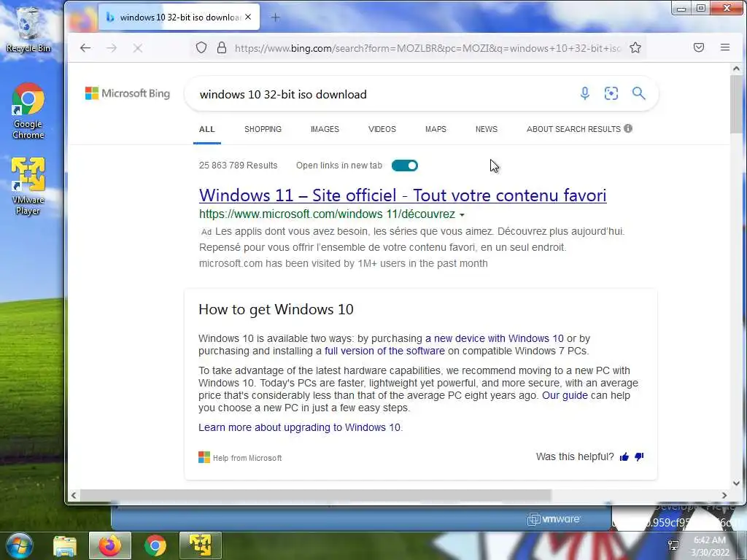Click the visual search camera icon

611,93
